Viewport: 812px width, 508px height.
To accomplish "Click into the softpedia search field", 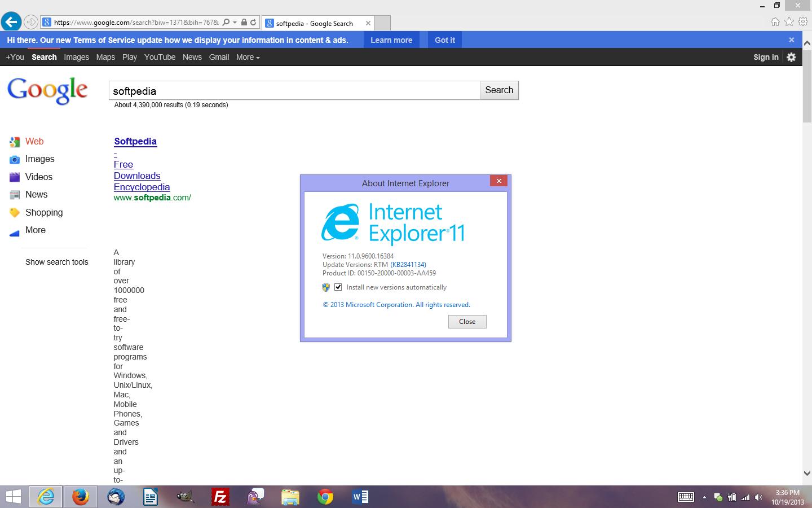I will (294, 90).
